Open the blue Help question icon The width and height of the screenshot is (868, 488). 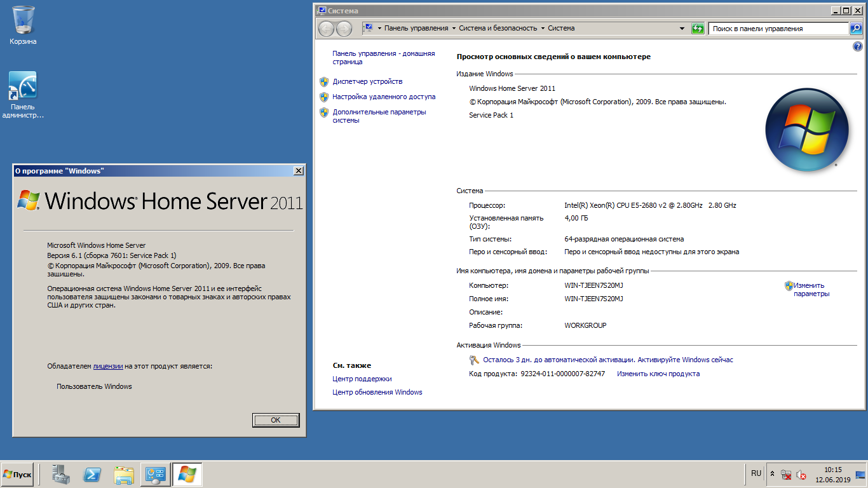[857, 47]
